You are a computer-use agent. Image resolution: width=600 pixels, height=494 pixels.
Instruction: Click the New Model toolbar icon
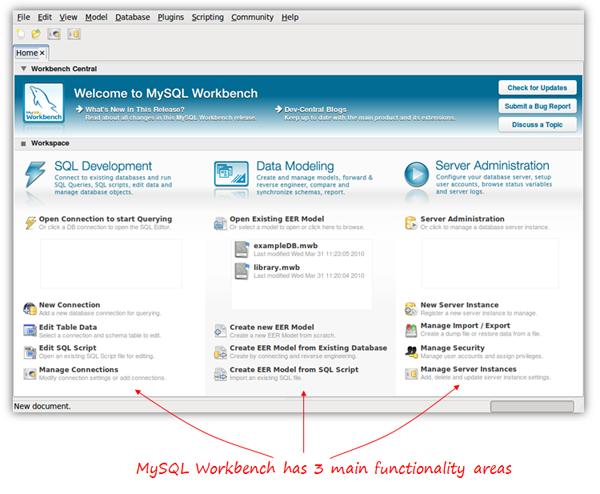pos(21,34)
